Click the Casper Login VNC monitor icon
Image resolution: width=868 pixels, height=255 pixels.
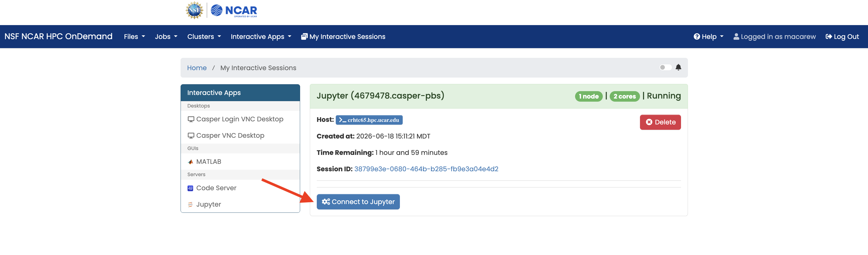pos(191,119)
